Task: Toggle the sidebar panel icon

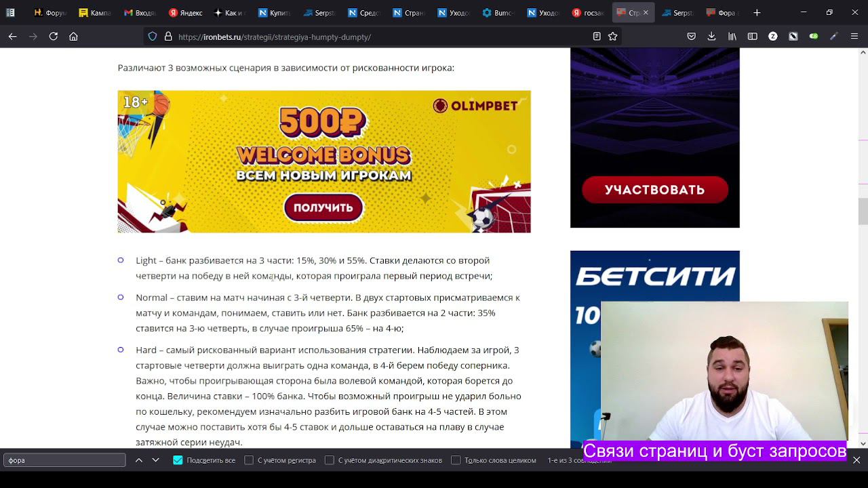Action: (x=753, y=37)
